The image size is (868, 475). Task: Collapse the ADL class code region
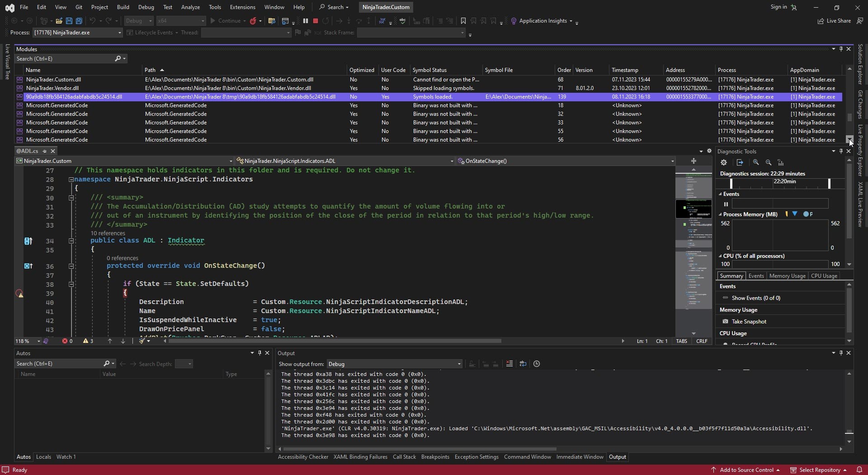(x=71, y=241)
